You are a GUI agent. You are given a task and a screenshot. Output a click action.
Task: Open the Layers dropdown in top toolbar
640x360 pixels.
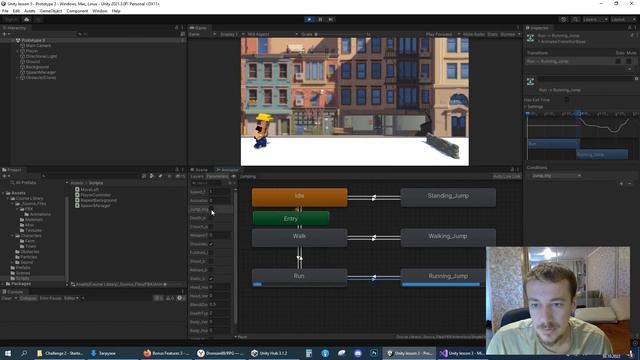point(595,19)
